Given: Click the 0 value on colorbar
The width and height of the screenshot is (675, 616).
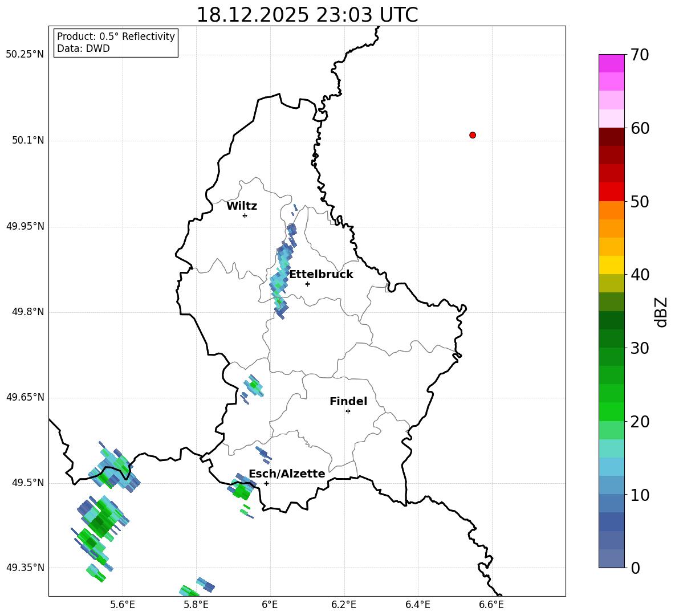Looking at the screenshot, I should (x=635, y=568).
